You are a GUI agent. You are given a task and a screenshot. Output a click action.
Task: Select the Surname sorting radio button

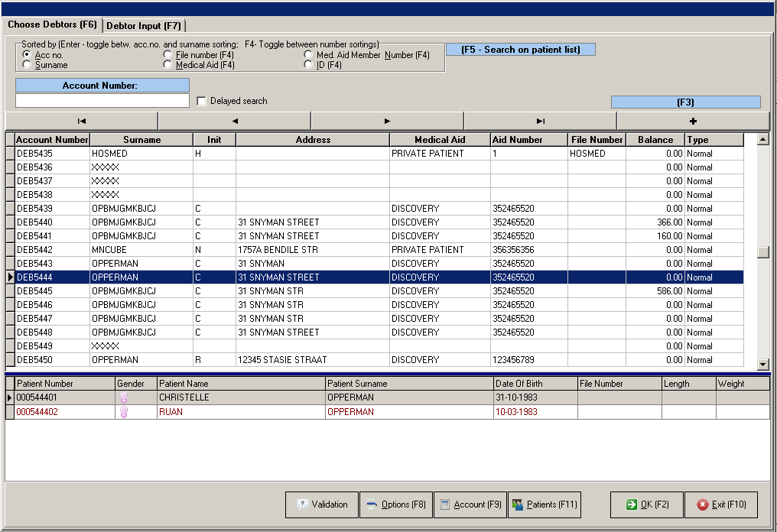(27, 65)
